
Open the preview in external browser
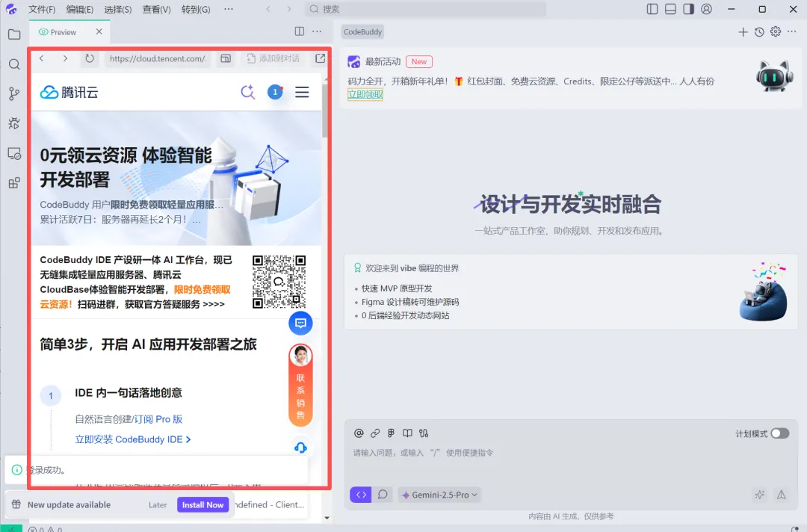pyautogui.click(x=320, y=58)
